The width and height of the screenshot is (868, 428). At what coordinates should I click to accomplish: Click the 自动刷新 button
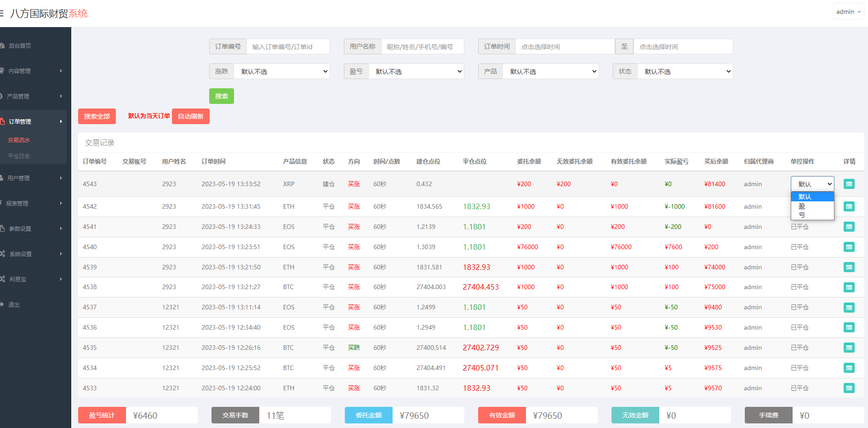[x=190, y=116]
